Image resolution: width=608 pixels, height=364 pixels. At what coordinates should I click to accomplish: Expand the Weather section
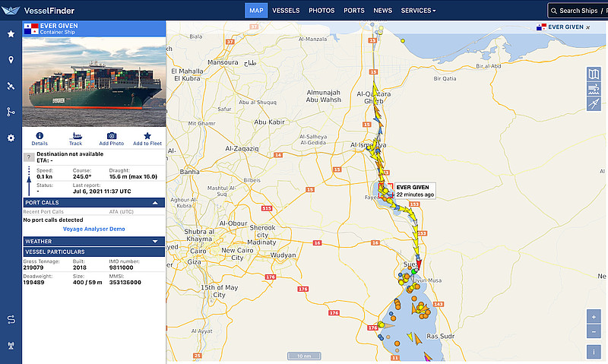click(155, 242)
